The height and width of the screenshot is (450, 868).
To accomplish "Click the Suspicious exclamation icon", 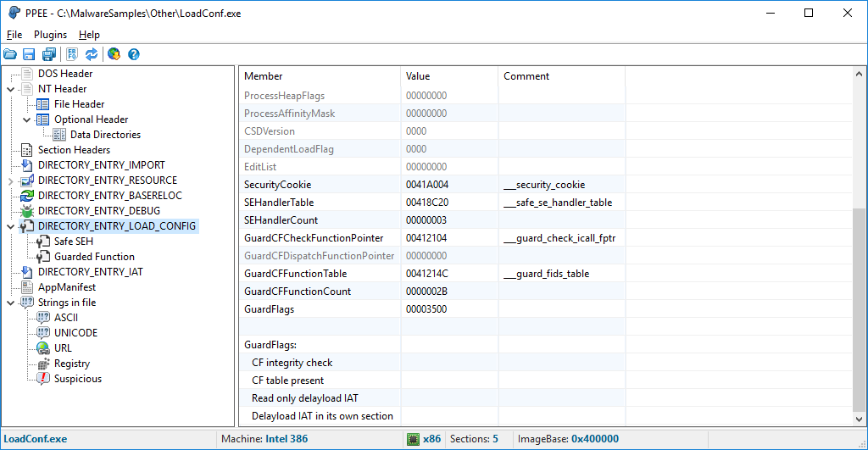I will click(42, 379).
